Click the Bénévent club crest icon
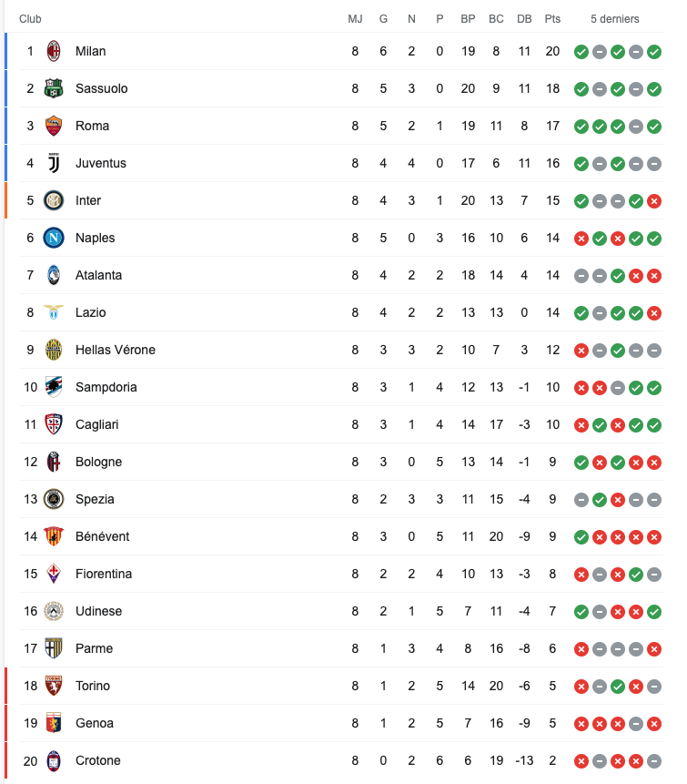 pyautogui.click(x=54, y=536)
